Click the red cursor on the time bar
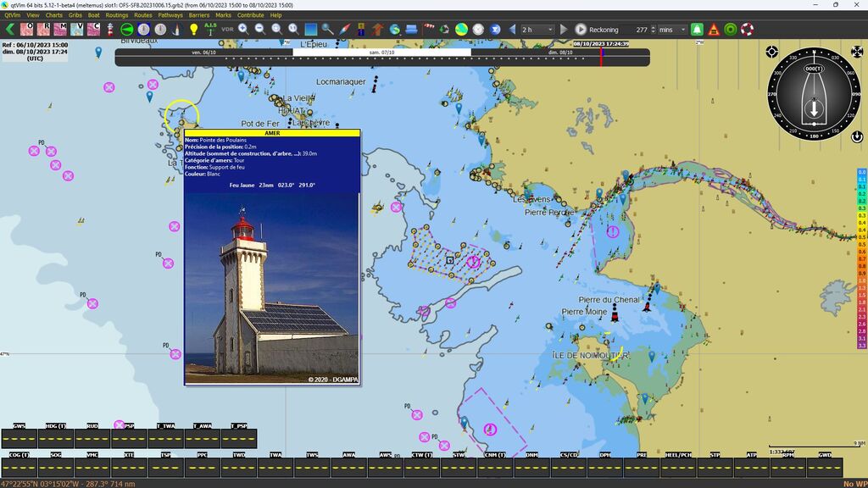Viewport: 868px width, 488px height. (x=601, y=57)
